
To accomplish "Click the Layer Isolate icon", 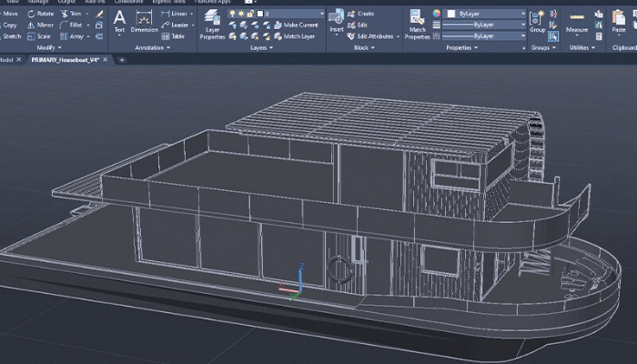I will 244,25.
